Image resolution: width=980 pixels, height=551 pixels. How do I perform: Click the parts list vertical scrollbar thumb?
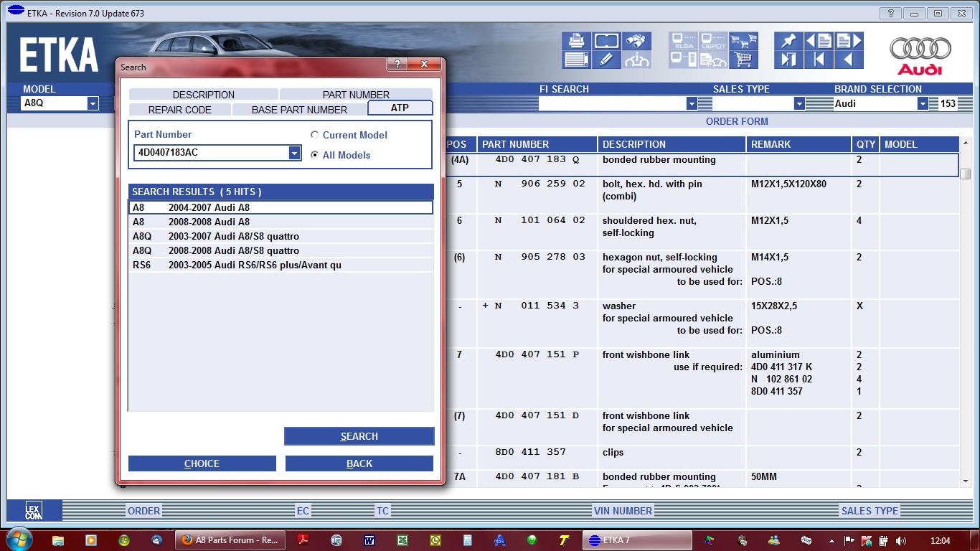point(966,174)
